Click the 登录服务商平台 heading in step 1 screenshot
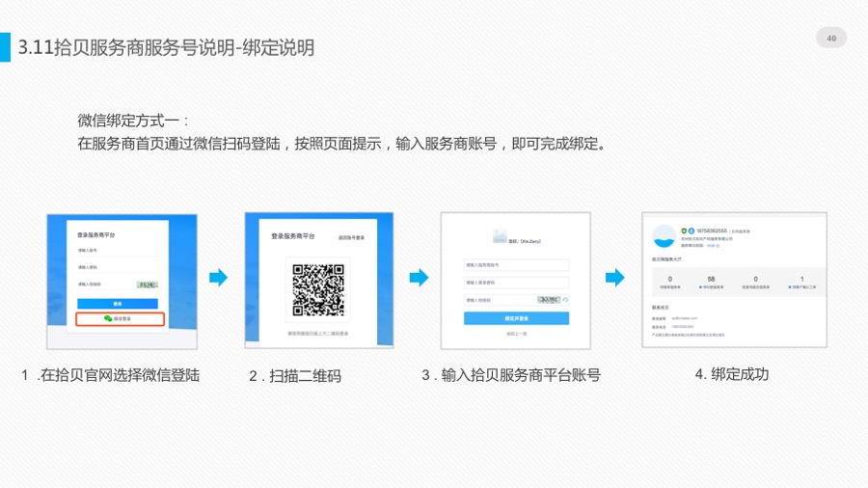This screenshot has height=488, width=868. [x=95, y=234]
